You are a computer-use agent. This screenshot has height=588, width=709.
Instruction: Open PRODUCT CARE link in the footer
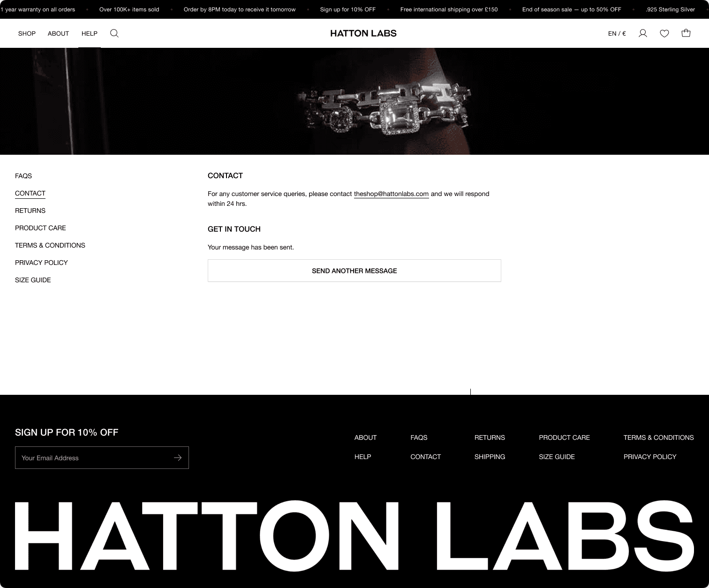click(x=564, y=437)
